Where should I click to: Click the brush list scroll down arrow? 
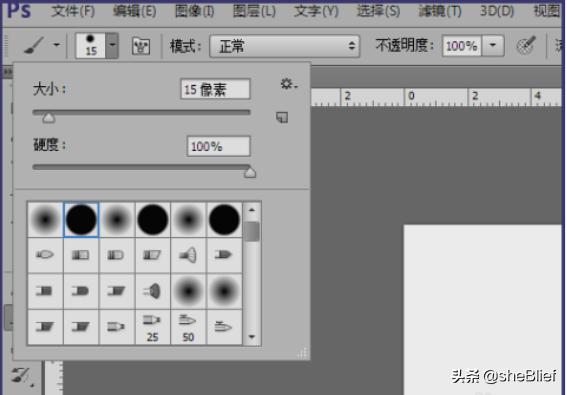[252, 337]
